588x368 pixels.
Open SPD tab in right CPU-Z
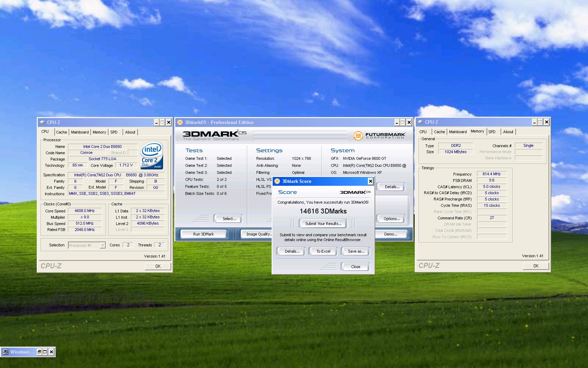492,132
